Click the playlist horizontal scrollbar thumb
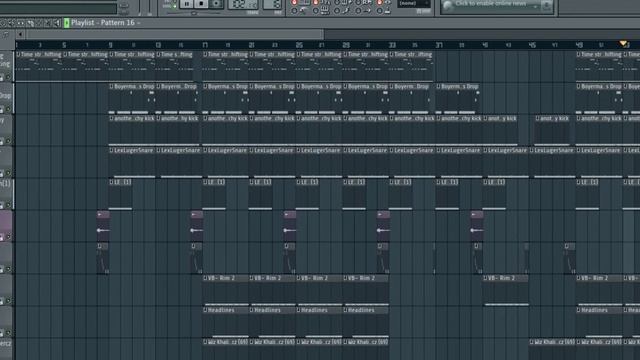Viewport: 640px width, 360px height. (175, 35)
